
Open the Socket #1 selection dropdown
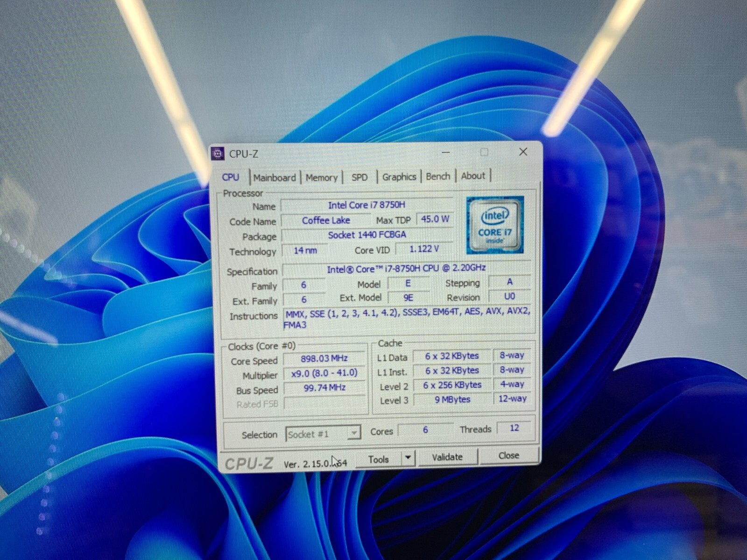pyautogui.click(x=323, y=434)
